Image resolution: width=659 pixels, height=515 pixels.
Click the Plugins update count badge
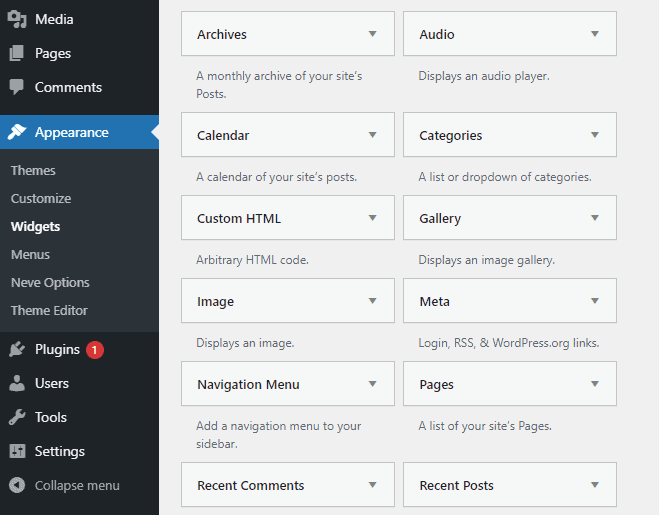pyautogui.click(x=95, y=350)
